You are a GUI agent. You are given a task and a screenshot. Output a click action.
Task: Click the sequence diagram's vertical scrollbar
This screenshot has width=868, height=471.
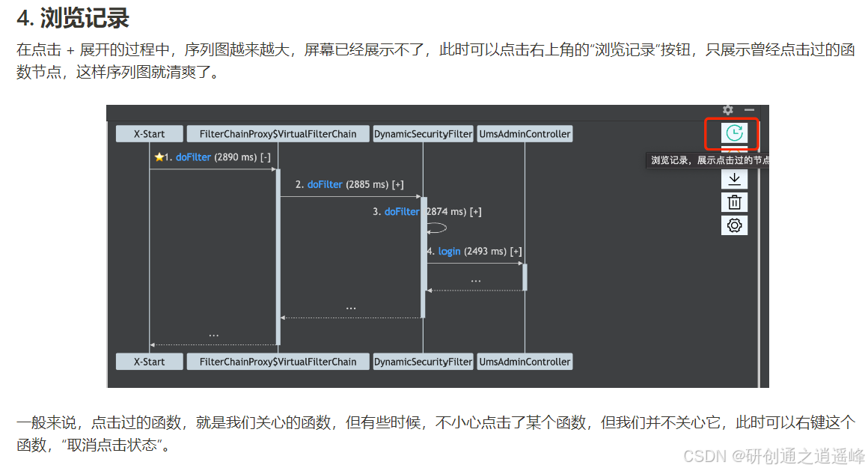[759, 253]
